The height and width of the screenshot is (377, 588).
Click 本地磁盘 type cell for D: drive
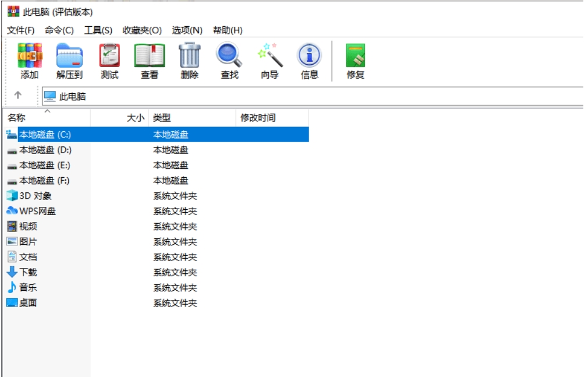[x=171, y=150]
